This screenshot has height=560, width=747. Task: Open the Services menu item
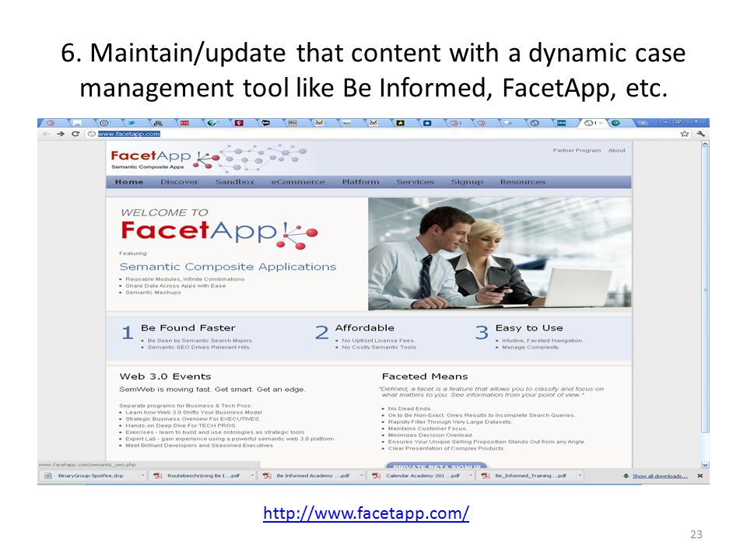tap(415, 182)
